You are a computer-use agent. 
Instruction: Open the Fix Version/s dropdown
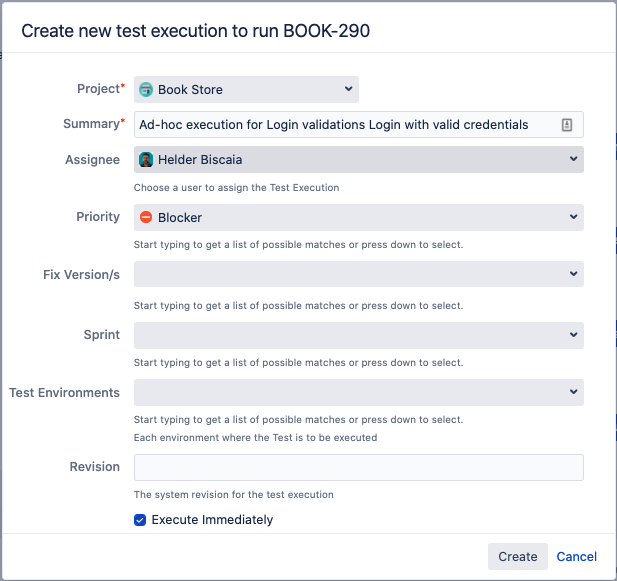(x=358, y=274)
